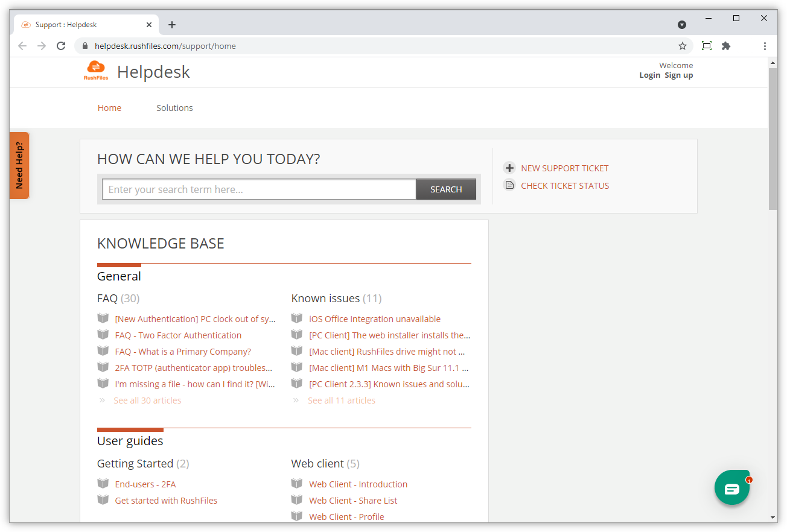This screenshot has width=787, height=532.
Task: Click the RushFiles cloud logo
Action: point(96,71)
